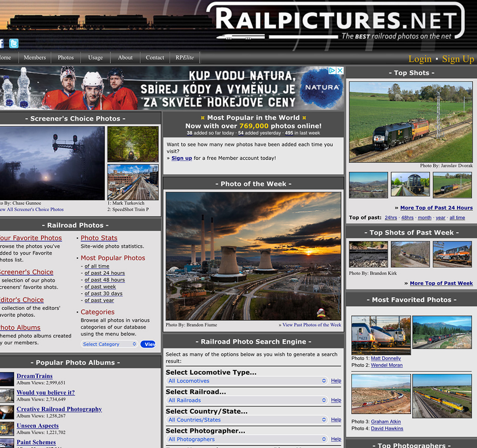
Task: Click the Natura hockey ad banner
Action: pos(172,88)
